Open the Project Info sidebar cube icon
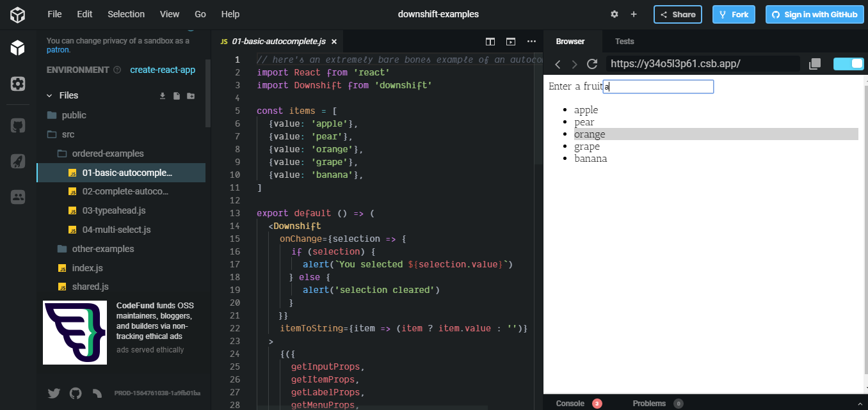Viewport: 868px width, 410px height. (x=18, y=47)
